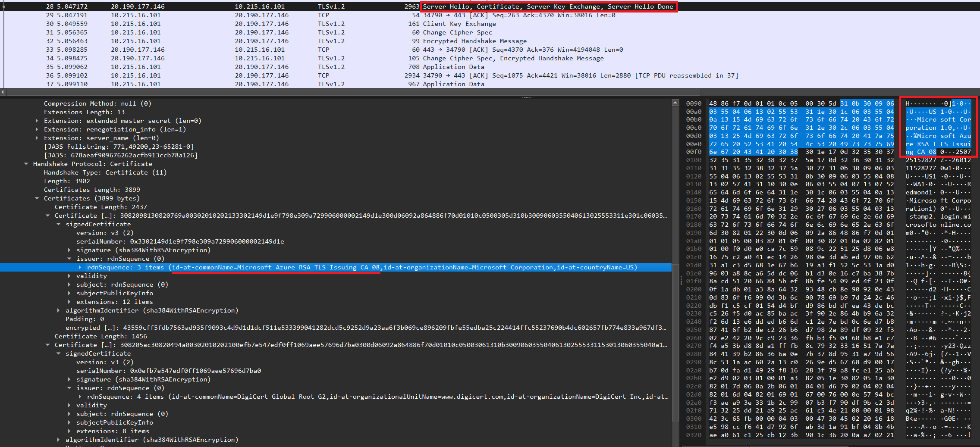Expand the highlighted rdnSequence: 3 items entry
This screenshot has height=447, width=980.
[x=80, y=267]
